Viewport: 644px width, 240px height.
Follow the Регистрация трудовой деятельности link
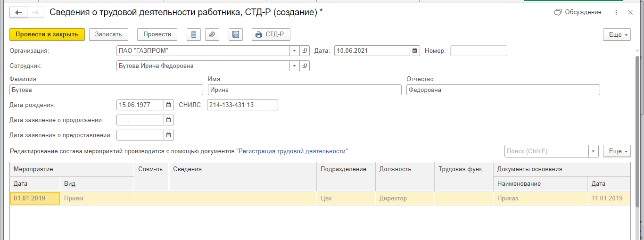(292, 151)
